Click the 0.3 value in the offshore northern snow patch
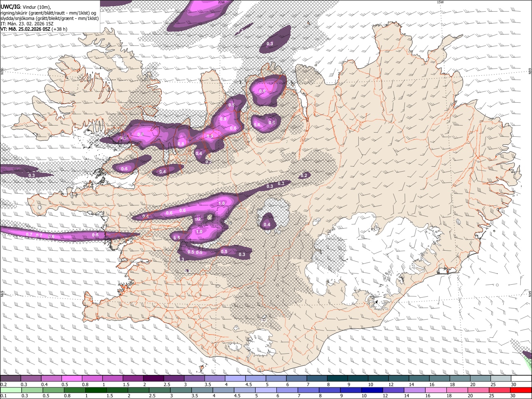532x399 pixels. (x=270, y=44)
